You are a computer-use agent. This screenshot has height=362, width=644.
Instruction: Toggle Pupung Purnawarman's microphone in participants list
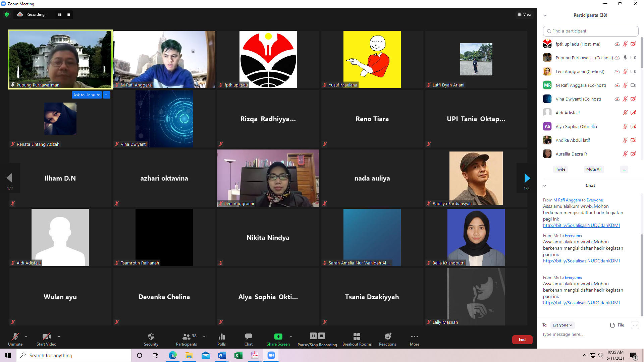click(625, 58)
